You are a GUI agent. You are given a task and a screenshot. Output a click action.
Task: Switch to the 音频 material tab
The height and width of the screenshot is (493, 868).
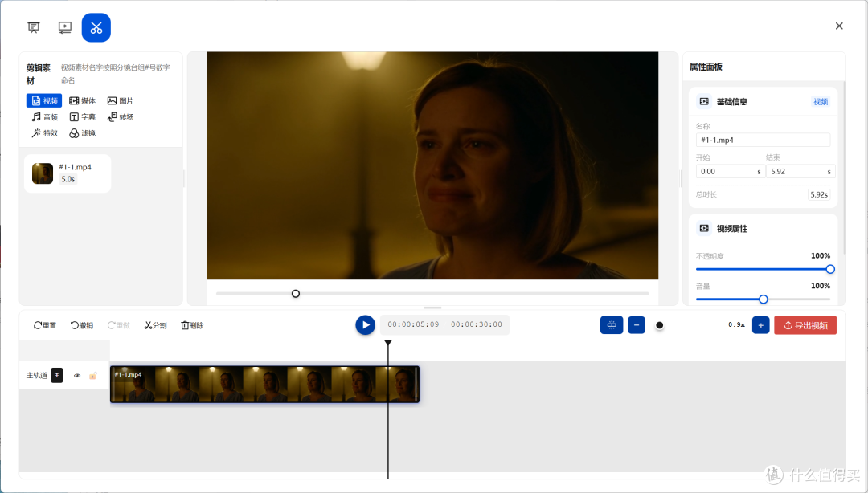44,116
